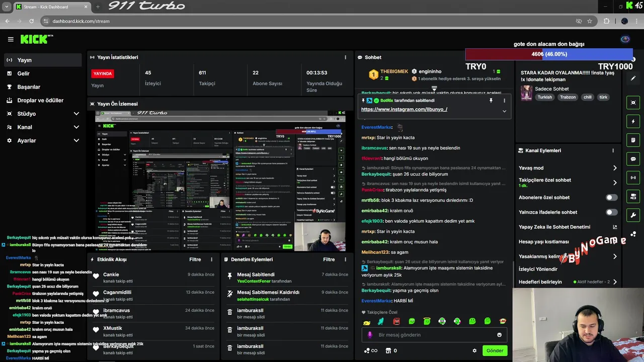The height and width of the screenshot is (362, 644).
Task: Open Yasaklanmış kelimeler arrow
Action: pyautogui.click(x=615, y=256)
